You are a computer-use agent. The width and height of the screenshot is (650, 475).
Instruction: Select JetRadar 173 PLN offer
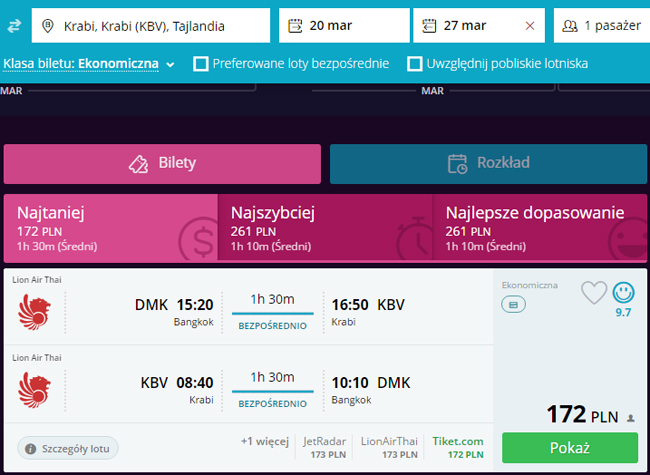click(x=324, y=448)
